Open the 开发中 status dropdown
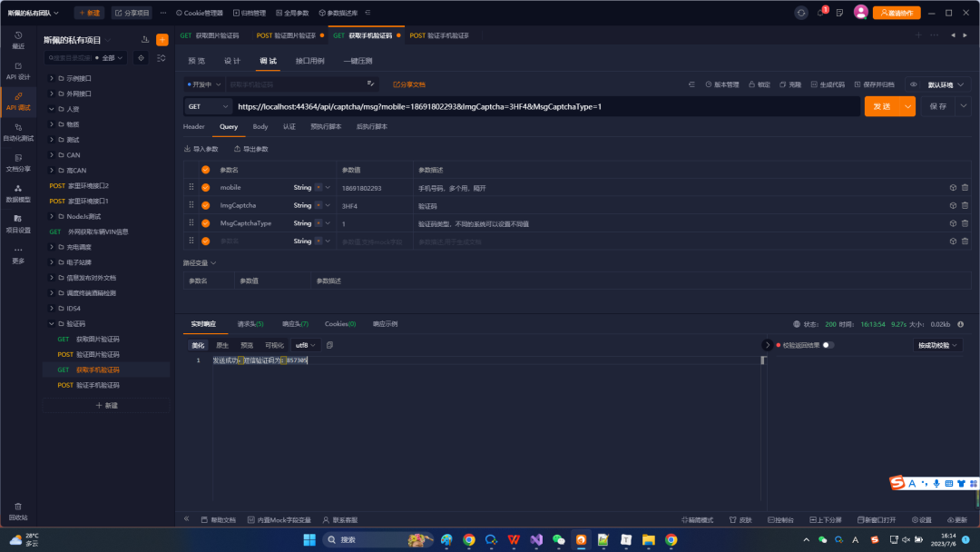The image size is (980, 552). coord(204,84)
